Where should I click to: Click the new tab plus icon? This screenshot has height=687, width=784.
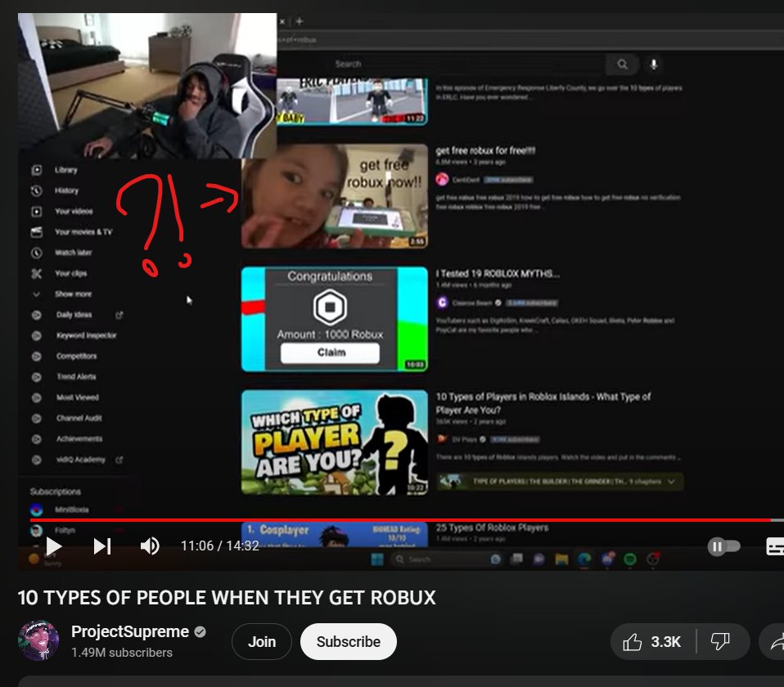tap(299, 21)
